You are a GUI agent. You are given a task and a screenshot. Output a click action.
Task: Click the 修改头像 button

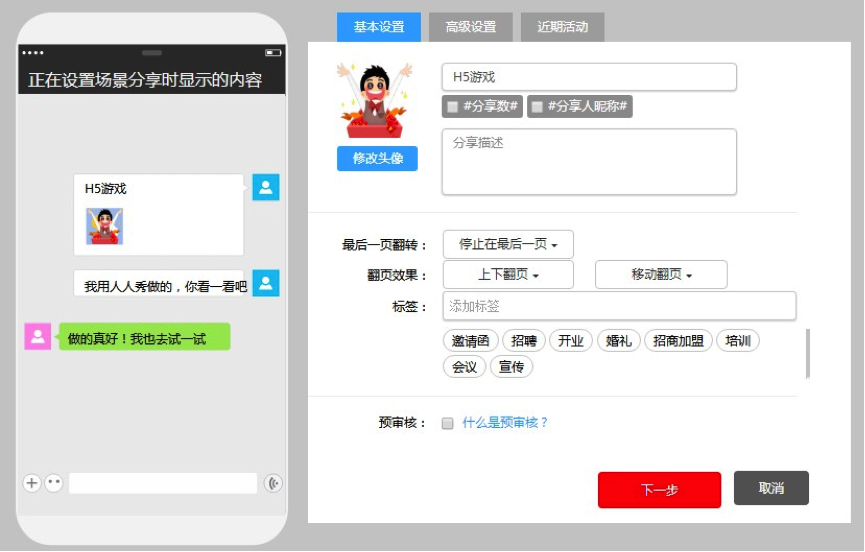pyautogui.click(x=377, y=159)
